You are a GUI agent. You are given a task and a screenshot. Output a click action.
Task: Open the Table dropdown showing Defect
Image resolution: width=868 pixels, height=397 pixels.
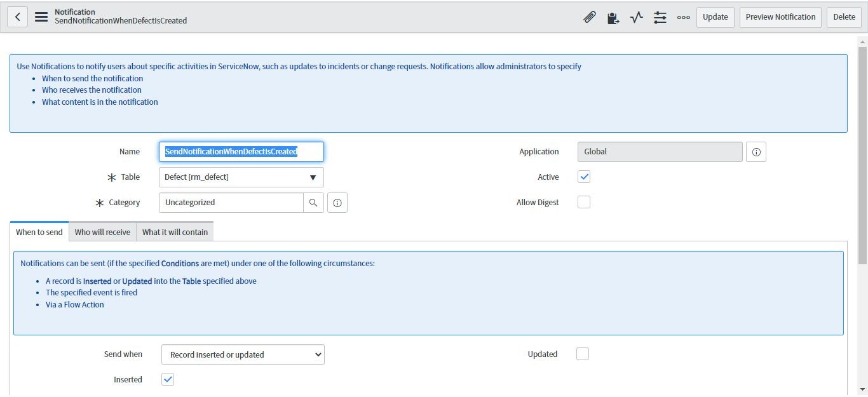point(241,177)
